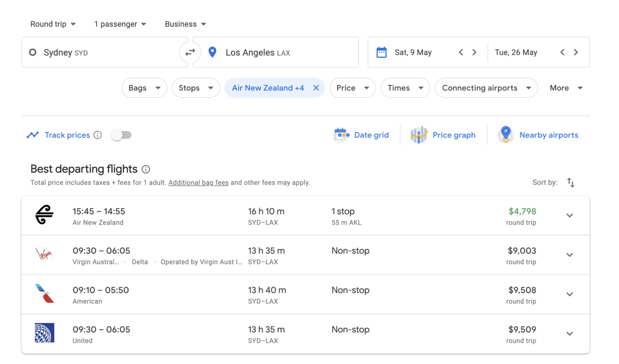Click the Sort by arrows icon

coord(570,182)
